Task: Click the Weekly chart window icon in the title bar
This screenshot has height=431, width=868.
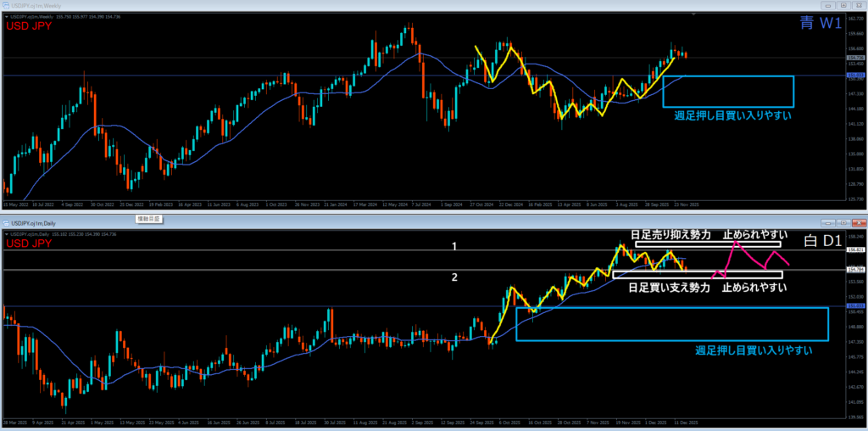Action: [6, 5]
